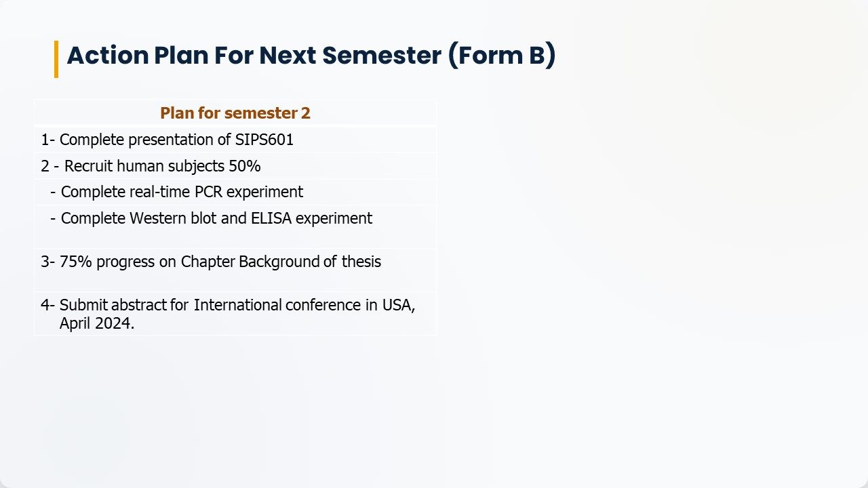Click the word "PCR" in the table
Image resolution: width=868 pixels, height=488 pixels.
(208, 192)
